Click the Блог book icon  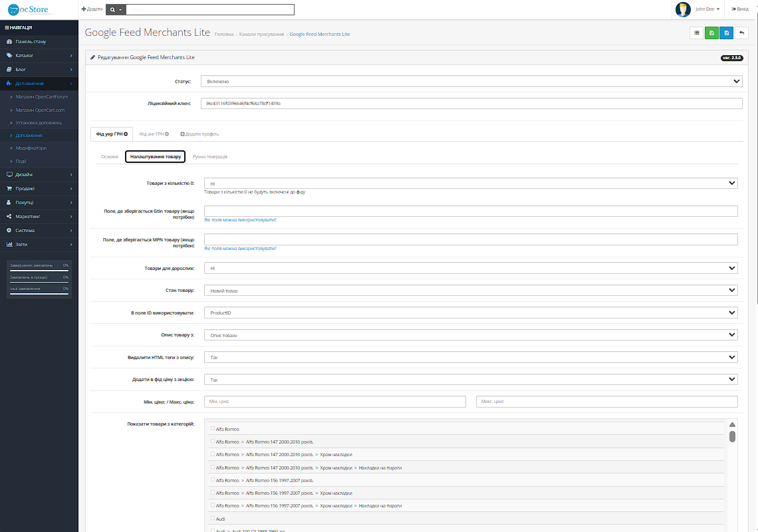[x=9, y=70]
